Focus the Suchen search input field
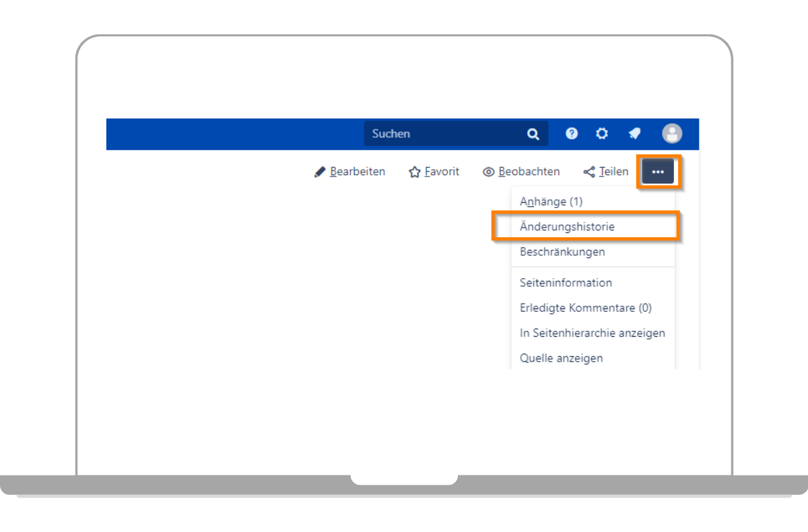 444,134
